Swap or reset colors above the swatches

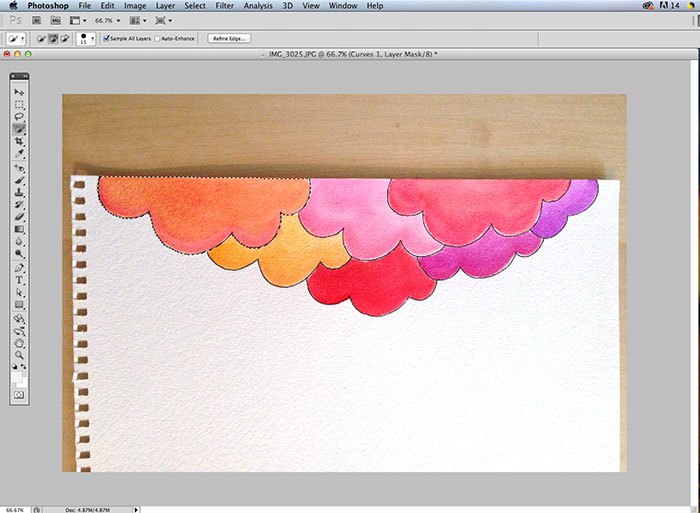(x=19, y=367)
